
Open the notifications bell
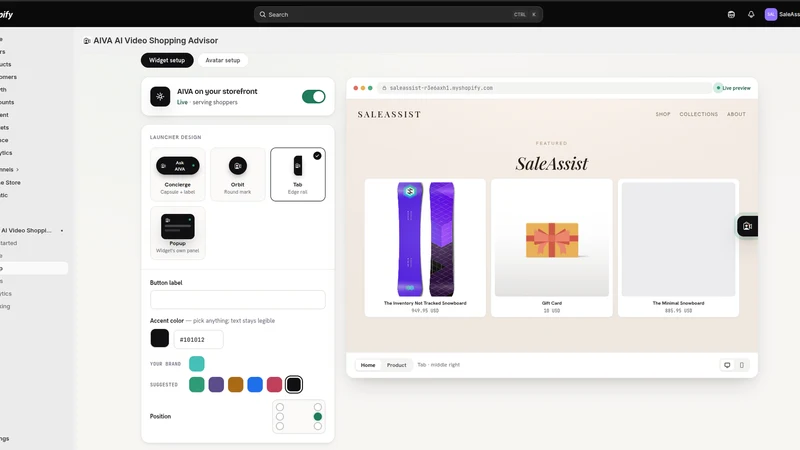tap(751, 14)
